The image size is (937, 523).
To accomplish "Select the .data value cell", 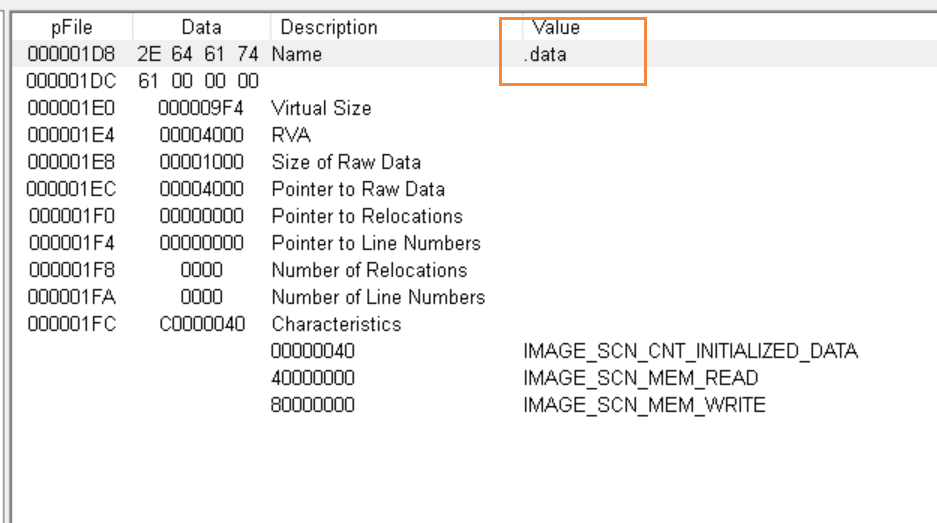I will pyautogui.click(x=545, y=54).
